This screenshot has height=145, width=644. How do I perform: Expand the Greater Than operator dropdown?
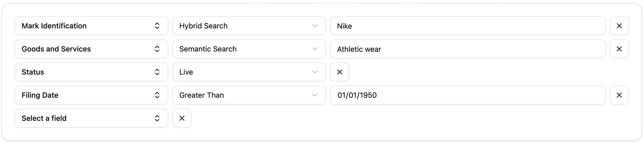point(249,95)
